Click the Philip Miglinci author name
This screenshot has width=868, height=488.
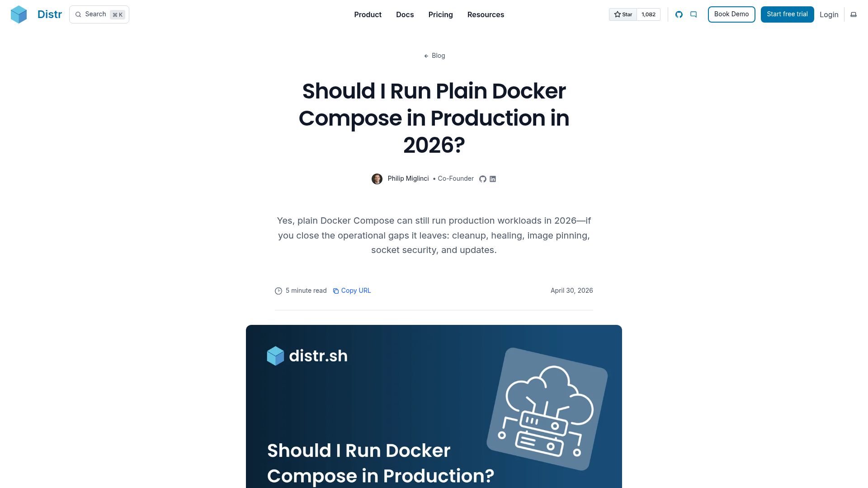(408, 178)
